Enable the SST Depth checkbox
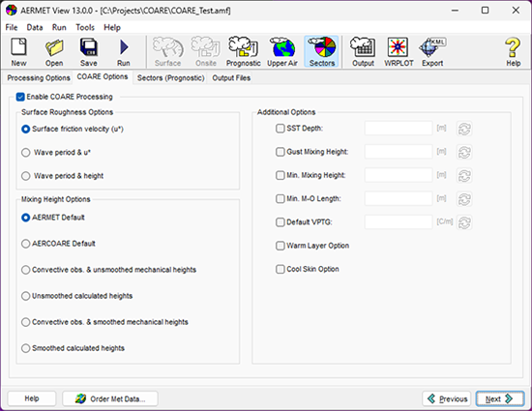This screenshot has width=532, height=411. pos(280,129)
